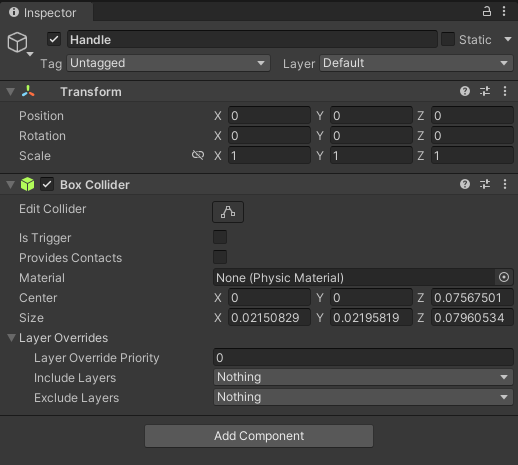Click the Inspector info icon
The height and width of the screenshot is (465, 518).
point(14,12)
